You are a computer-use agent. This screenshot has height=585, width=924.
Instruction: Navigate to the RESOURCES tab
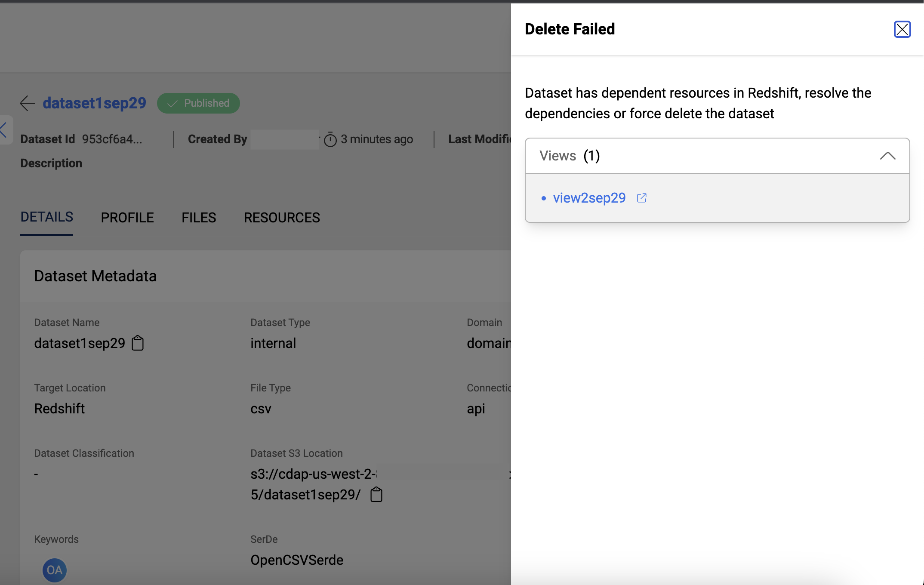coord(281,217)
